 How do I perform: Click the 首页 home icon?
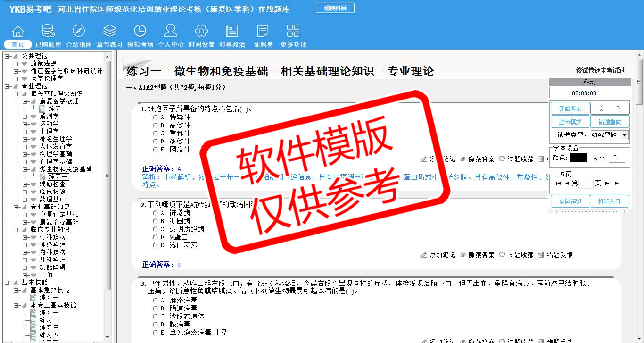coord(18,32)
